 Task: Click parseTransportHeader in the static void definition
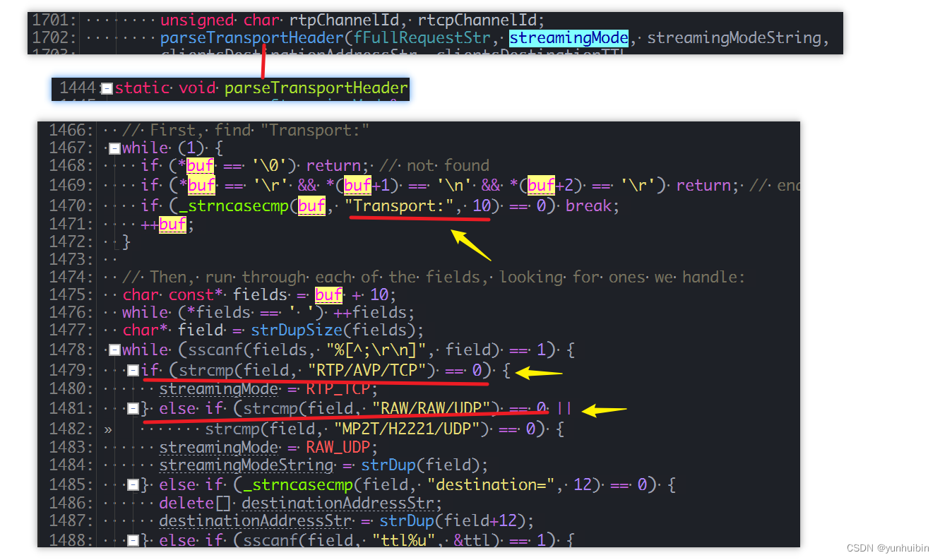[316, 88]
